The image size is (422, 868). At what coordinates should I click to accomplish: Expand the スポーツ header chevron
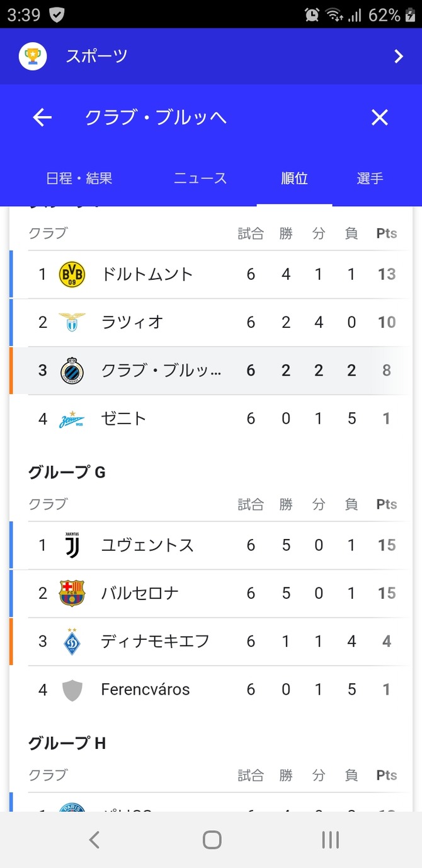[398, 57]
